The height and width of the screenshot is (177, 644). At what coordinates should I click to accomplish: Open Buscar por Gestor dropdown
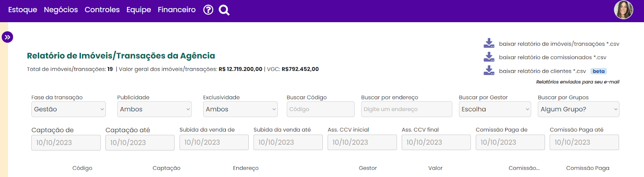(496, 109)
